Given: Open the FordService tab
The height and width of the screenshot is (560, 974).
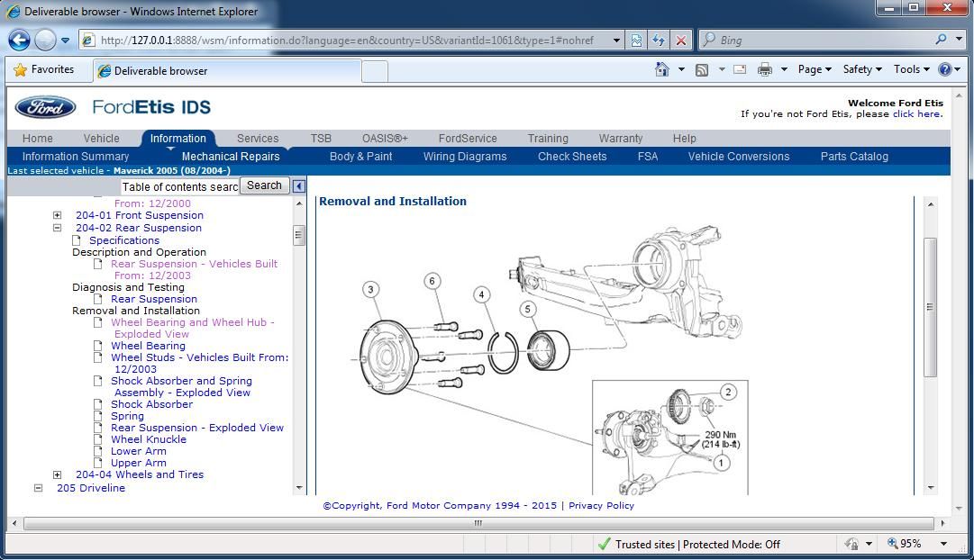Looking at the screenshot, I should (x=468, y=139).
